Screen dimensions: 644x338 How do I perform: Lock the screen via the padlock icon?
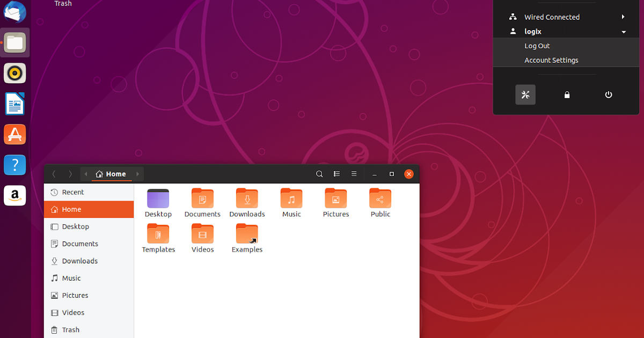(x=567, y=94)
